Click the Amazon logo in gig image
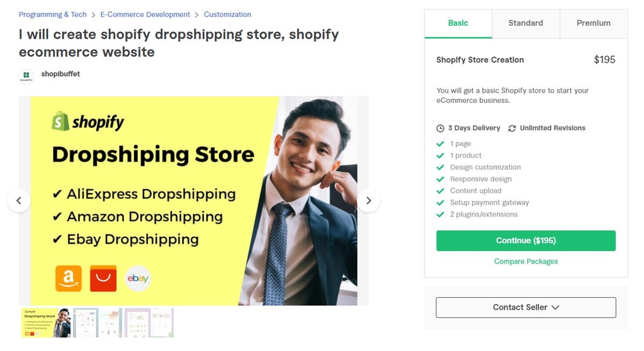 click(69, 278)
